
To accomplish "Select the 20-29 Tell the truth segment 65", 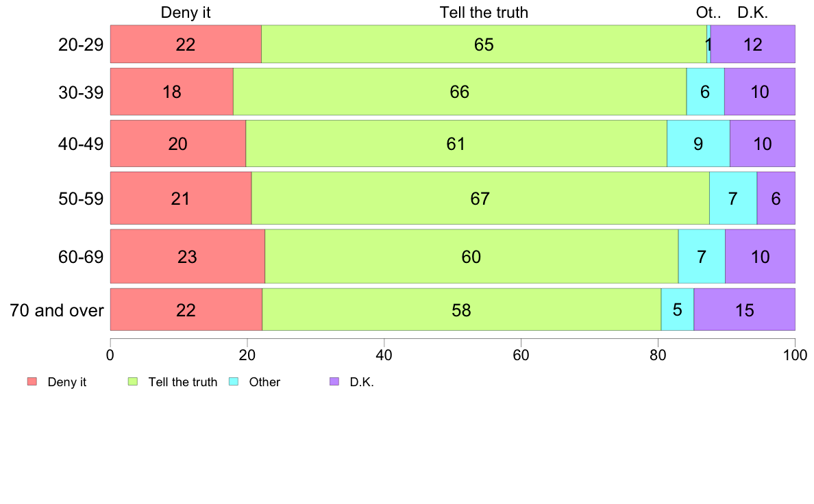I will tap(484, 44).
